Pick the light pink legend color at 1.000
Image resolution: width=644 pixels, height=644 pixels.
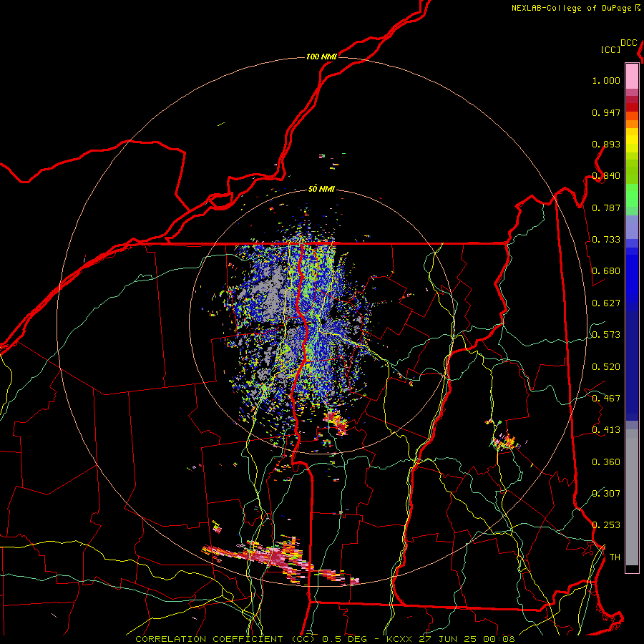click(632, 77)
